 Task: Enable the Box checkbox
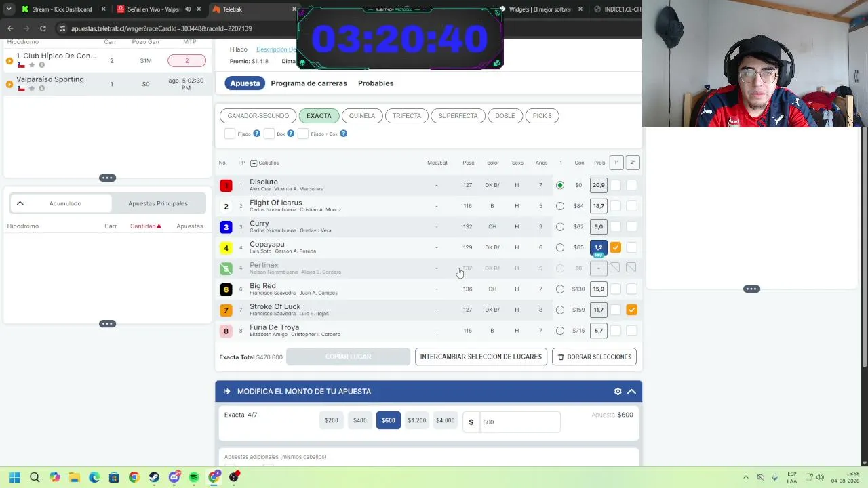pos(269,134)
